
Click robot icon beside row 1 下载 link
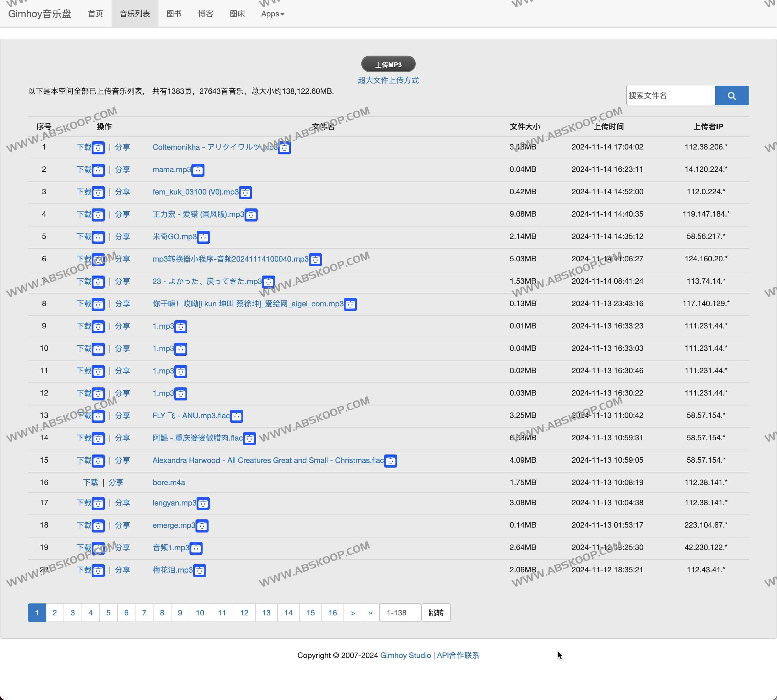[98, 148]
